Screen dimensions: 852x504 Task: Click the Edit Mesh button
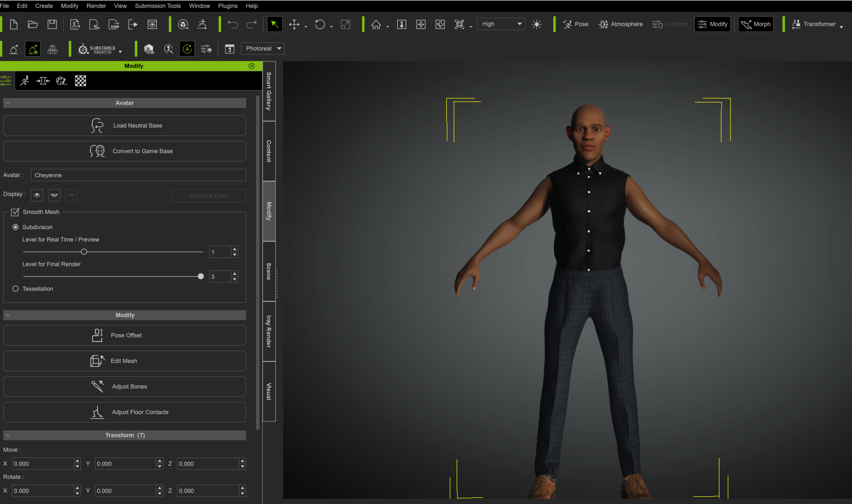[x=124, y=361]
